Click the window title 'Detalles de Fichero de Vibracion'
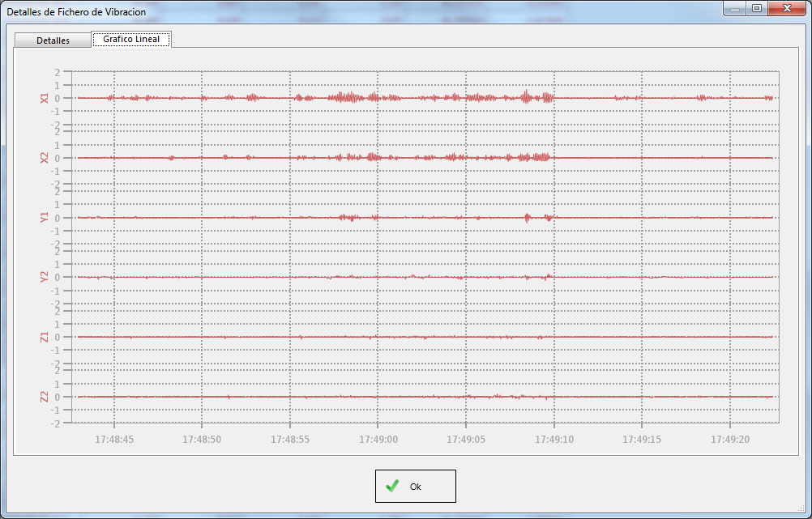 click(x=76, y=12)
